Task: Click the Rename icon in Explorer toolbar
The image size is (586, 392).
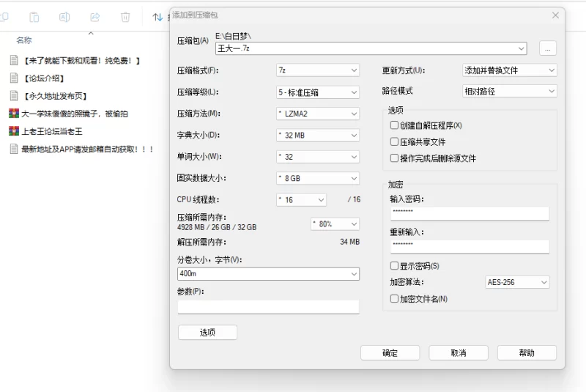Action: 64,16
